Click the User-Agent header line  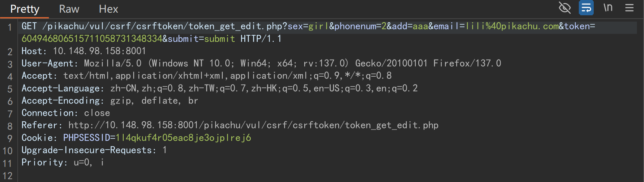click(261, 63)
